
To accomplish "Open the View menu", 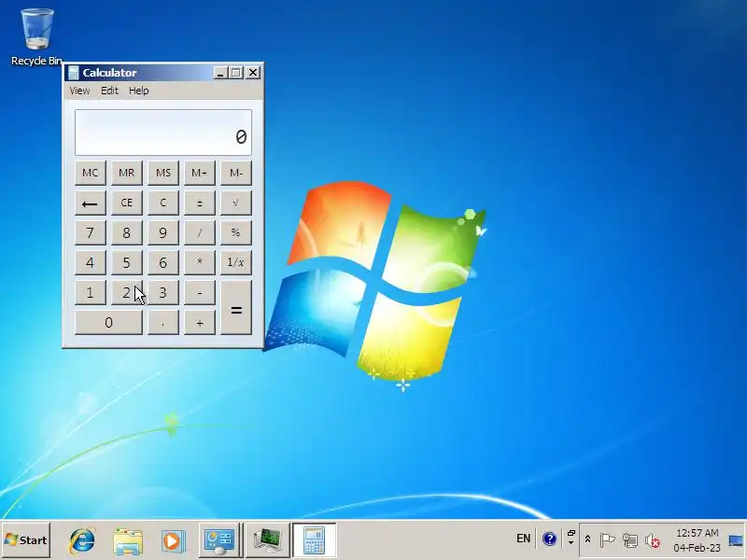I will (79, 91).
